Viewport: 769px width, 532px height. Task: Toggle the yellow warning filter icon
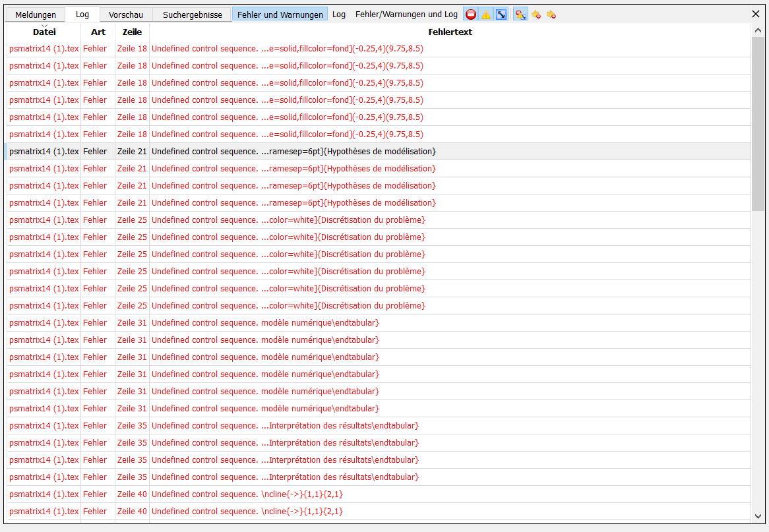486,15
